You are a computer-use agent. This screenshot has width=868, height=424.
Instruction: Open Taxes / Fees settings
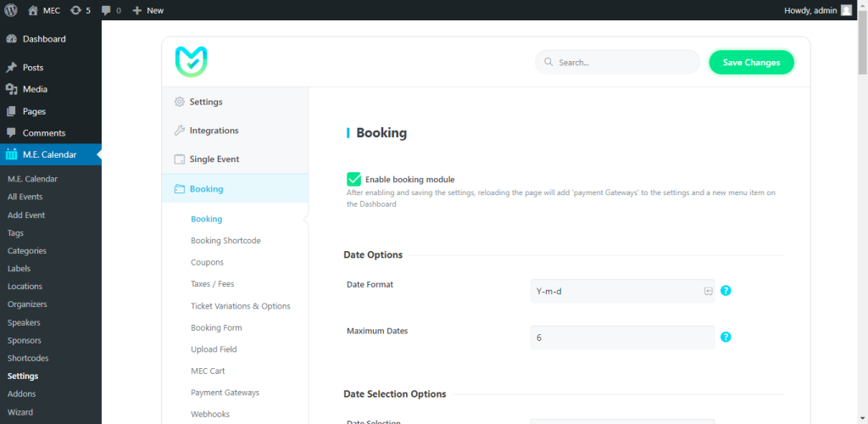212,284
